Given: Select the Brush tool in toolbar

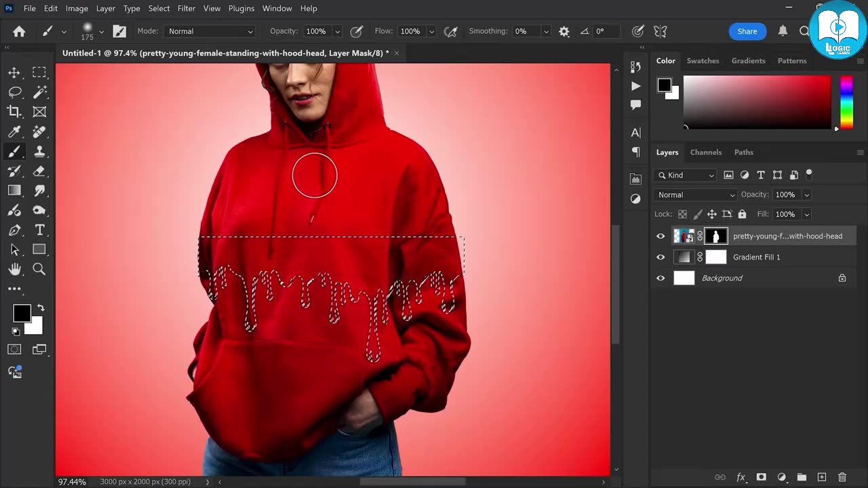Looking at the screenshot, I should point(14,151).
